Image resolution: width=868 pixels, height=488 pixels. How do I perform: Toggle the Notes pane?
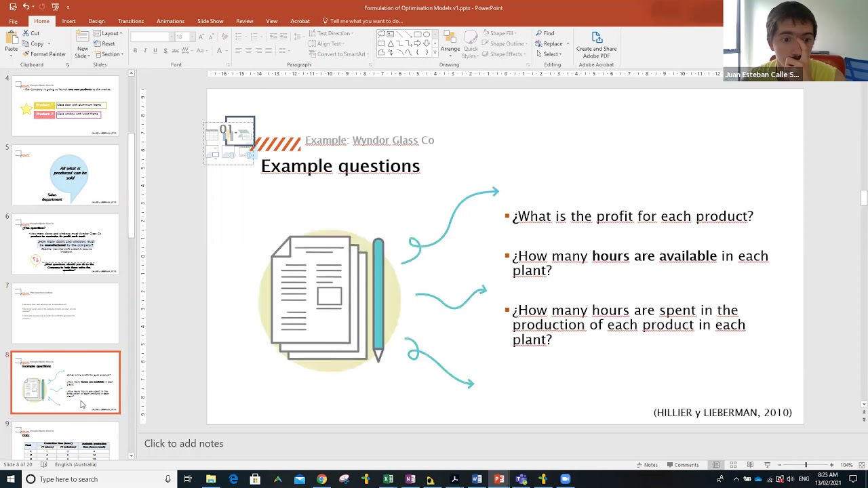point(647,465)
